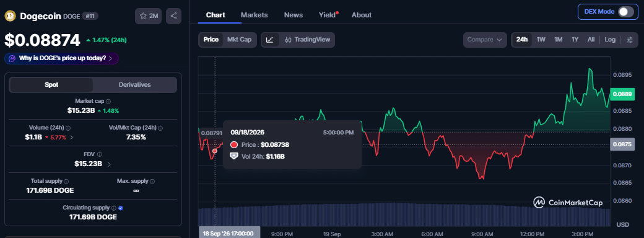Click info icon next to Max. supply
The image size is (644, 238).
[x=153, y=181]
